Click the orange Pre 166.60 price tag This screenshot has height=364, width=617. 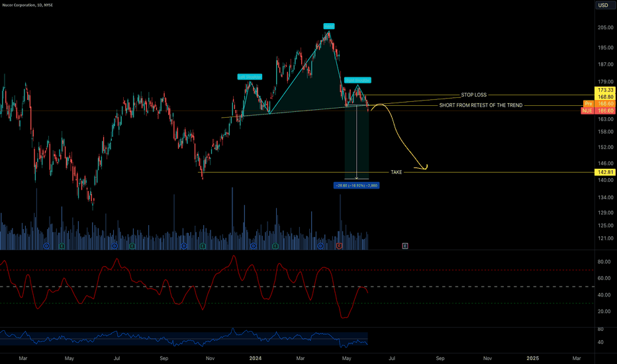[x=599, y=104]
